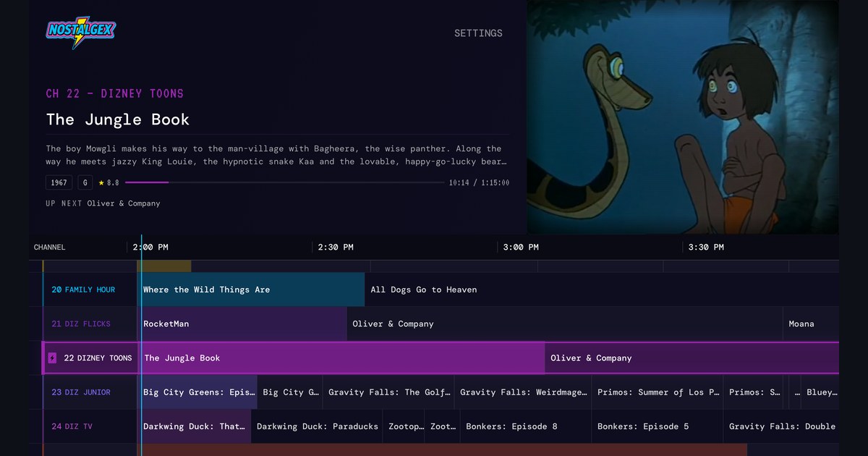This screenshot has width=868, height=456.
Task: Open Gravity Falls: Weirdmage… episode
Action: tap(523, 392)
